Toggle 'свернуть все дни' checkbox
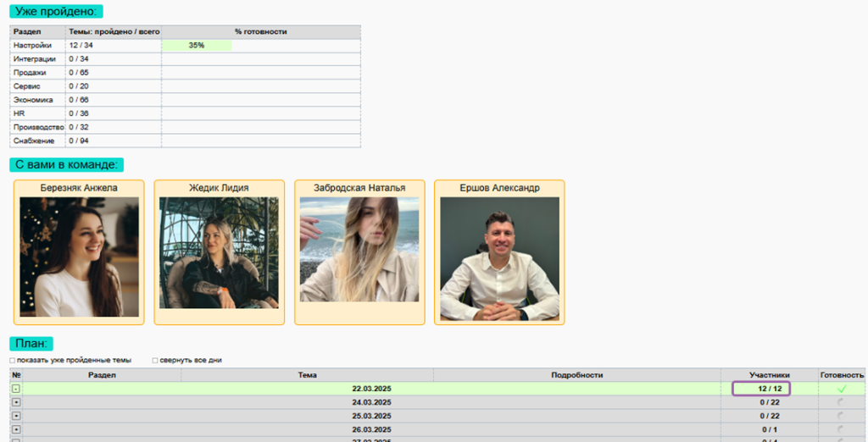Image resolution: width=868 pixels, height=442 pixels. pos(155,360)
